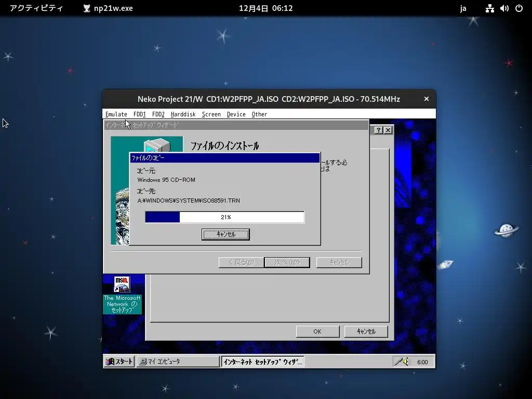Image resolution: width=532 pixels, height=399 pixels.
Task: Cancel the file copy dialog
Action: (x=225, y=234)
